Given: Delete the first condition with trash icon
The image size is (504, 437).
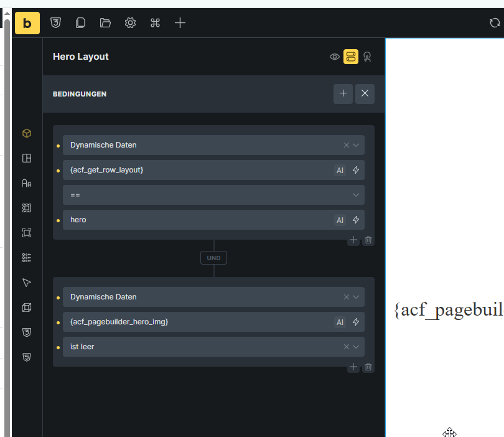Looking at the screenshot, I should pyautogui.click(x=368, y=240).
